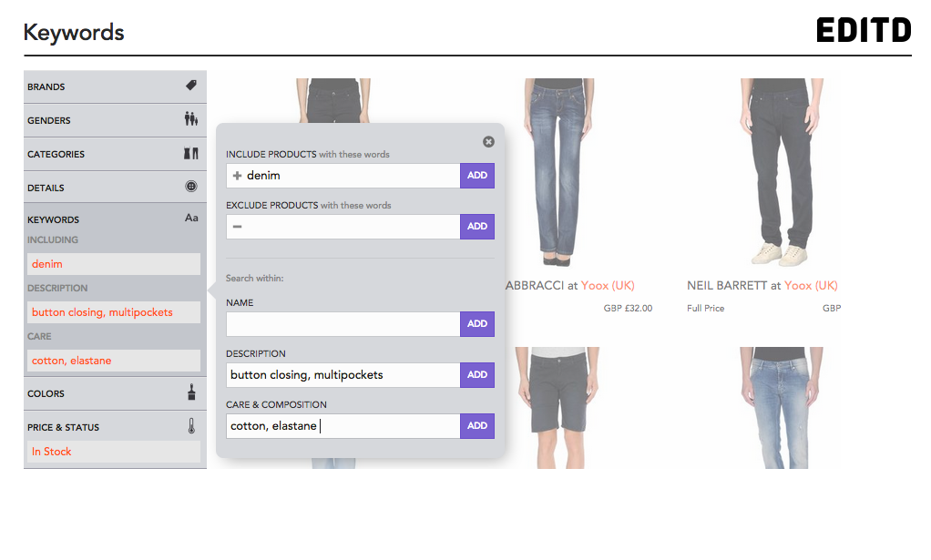Close the keywords popup
The image size is (931, 560).
488,141
